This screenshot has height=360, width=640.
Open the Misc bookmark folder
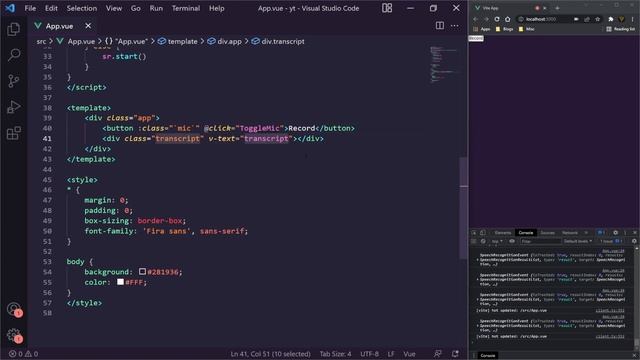(x=527, y=29)
